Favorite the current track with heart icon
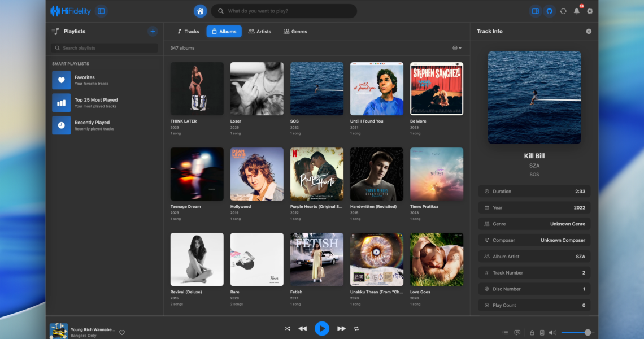 click(122, 333)
